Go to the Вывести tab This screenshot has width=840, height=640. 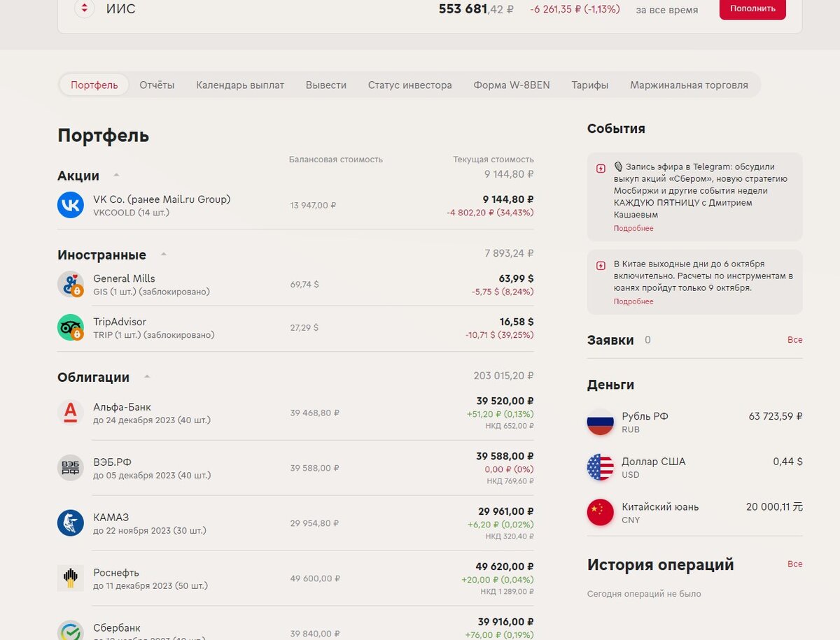[326, 85]
